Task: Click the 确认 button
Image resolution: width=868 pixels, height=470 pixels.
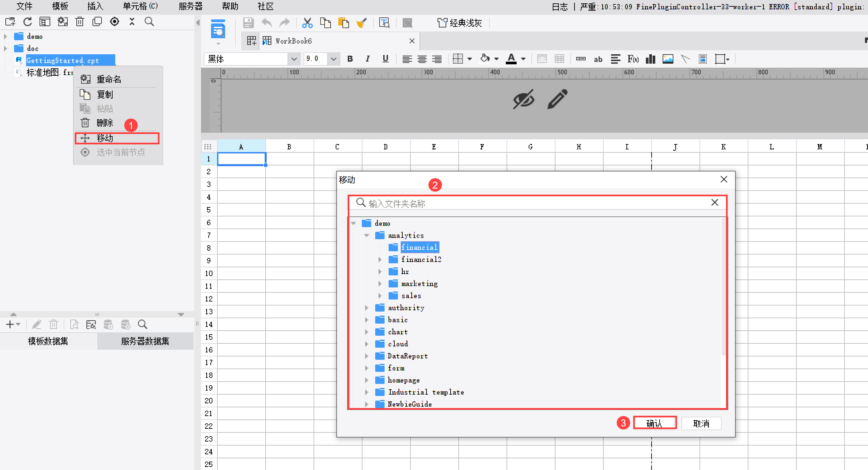Action: 654,423
